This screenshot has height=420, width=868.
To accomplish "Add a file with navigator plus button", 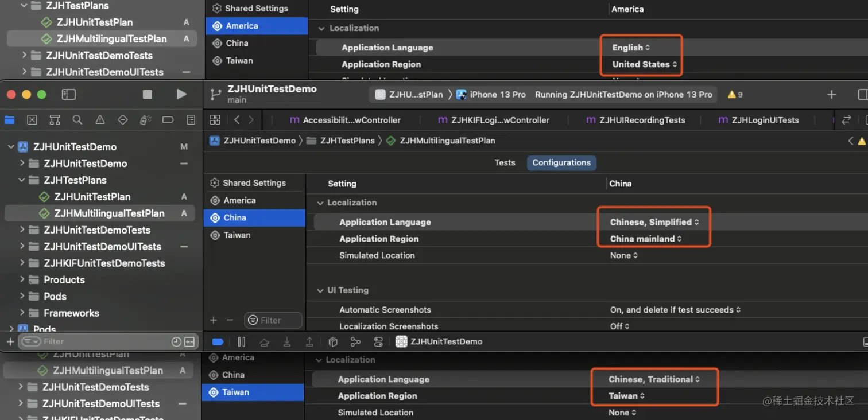I will [10, 342].
